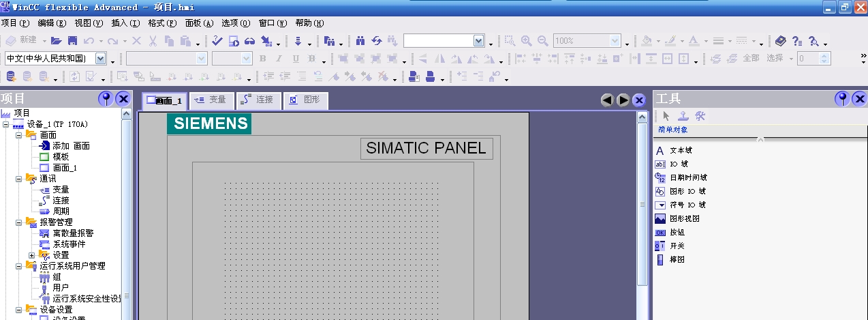Select the 开关 switch object in toolbox
The height and width of the screenshot is (320, 868).
[x=676, y=246]
